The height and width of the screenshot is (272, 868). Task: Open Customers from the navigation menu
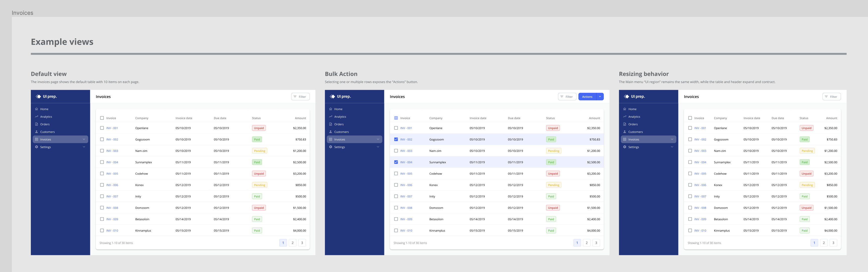point(47,132)
